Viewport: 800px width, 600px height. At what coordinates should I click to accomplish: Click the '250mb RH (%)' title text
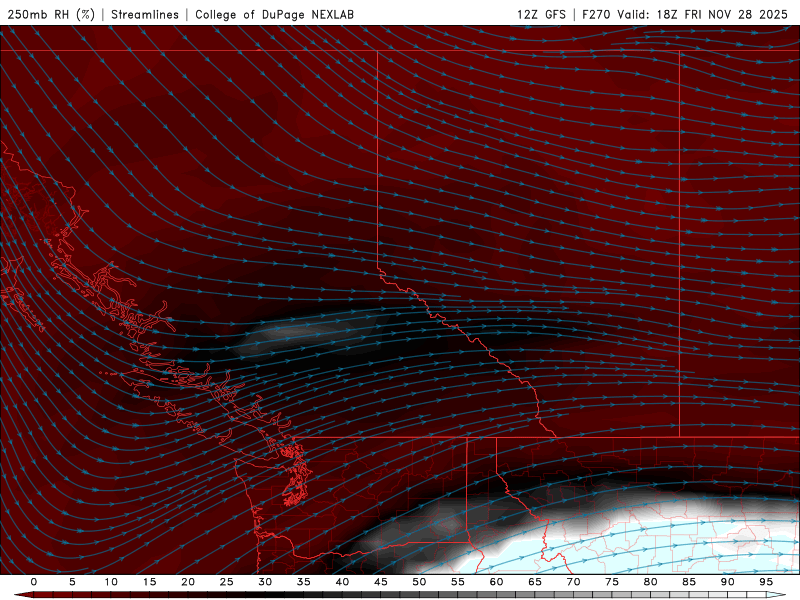(51, 14)
